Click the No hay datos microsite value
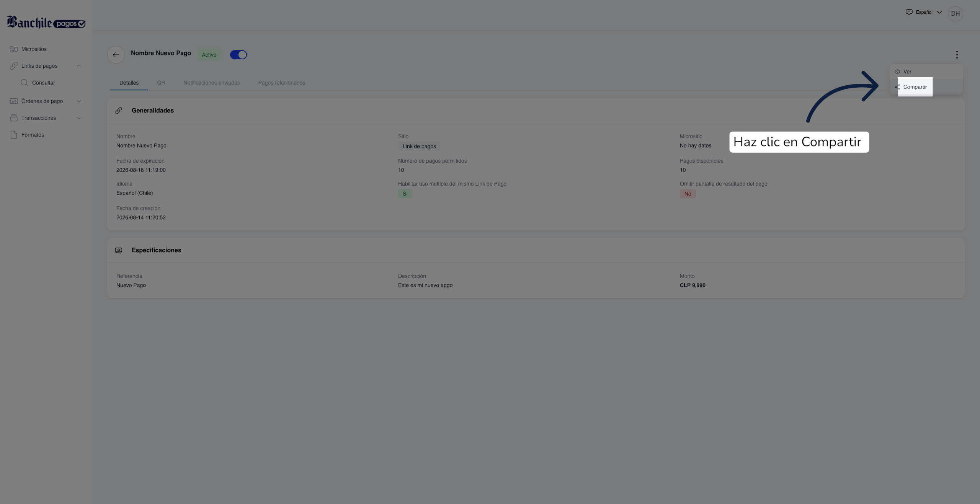The height and width of the screenshot is (504, 980). (696, 145)
